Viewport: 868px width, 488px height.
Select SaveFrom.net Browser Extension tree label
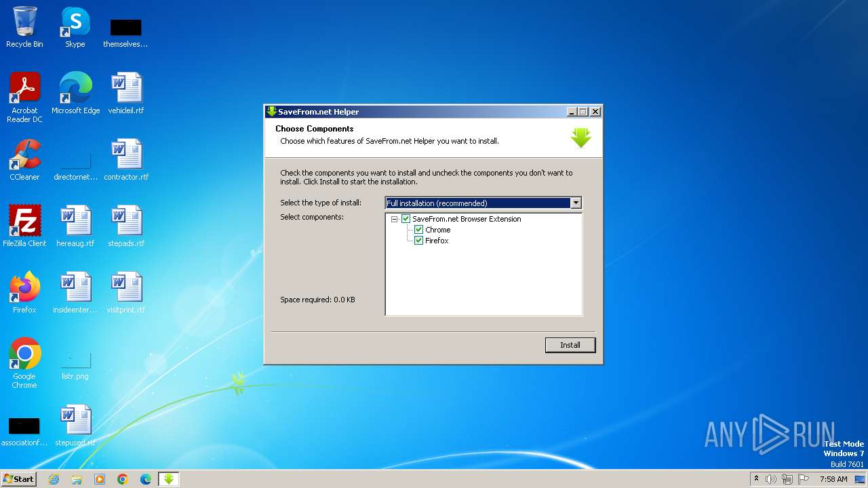pos(467,219)
